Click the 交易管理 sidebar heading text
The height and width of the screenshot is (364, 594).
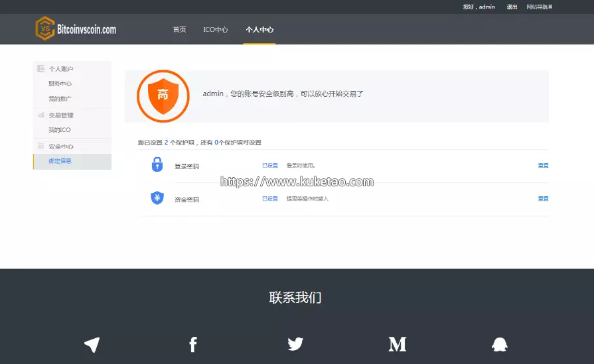click(x=61, y=115)
